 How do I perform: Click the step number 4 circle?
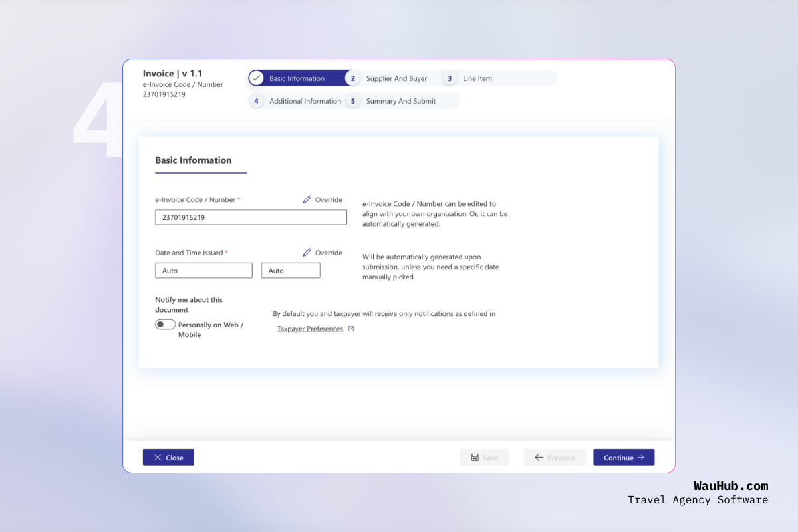click(x=256, y=101)
